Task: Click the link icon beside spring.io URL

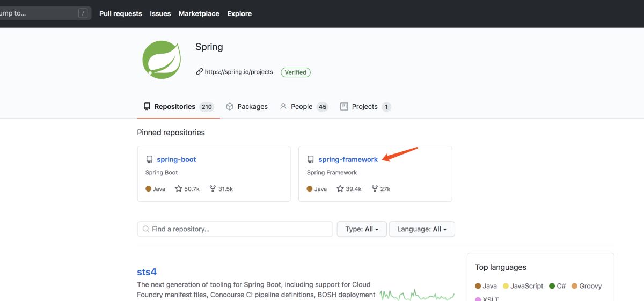Action: coord(199,72)
